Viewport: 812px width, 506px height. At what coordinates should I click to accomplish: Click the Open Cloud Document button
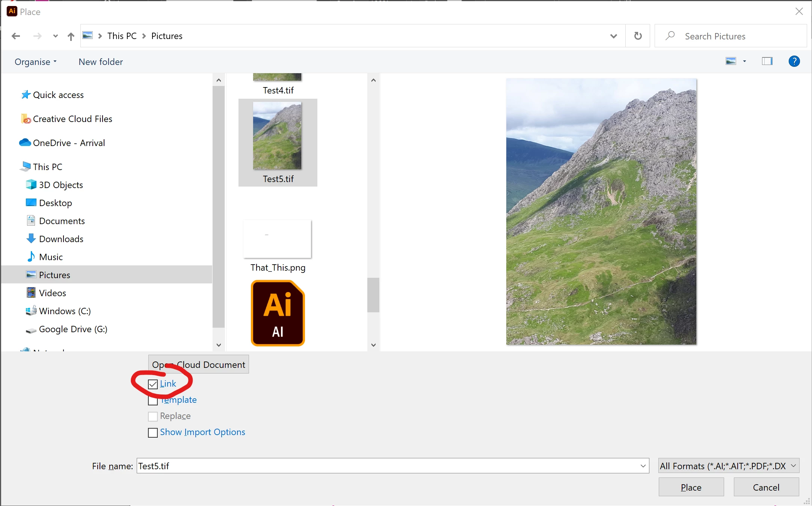tap(198, 364)
